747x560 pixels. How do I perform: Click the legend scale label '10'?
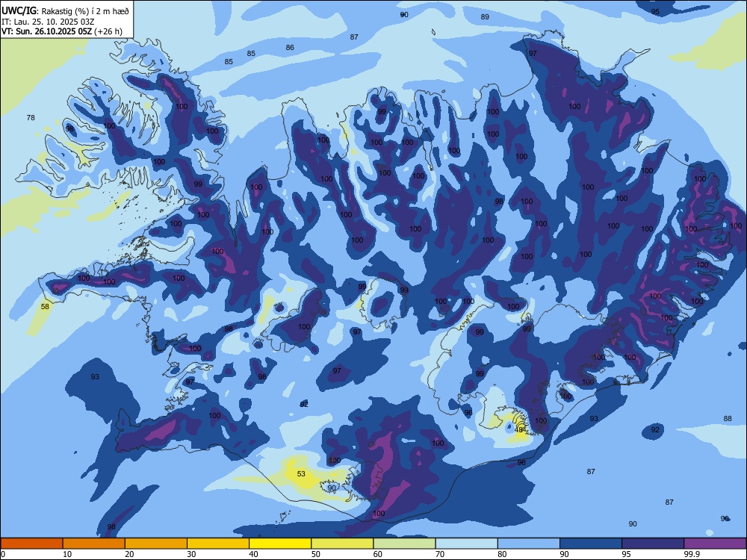(67, 554)
